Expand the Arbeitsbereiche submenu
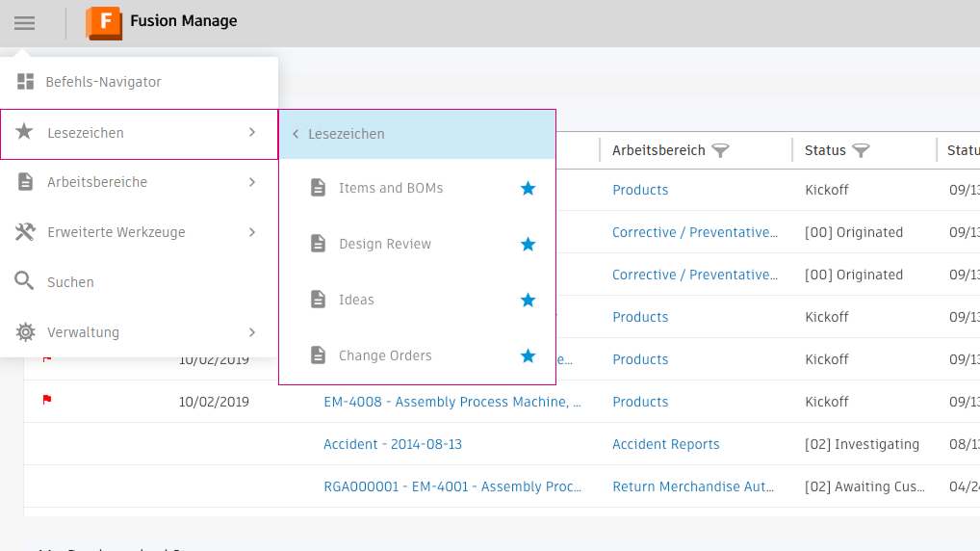The image size is (980, 551). point(252,182)
